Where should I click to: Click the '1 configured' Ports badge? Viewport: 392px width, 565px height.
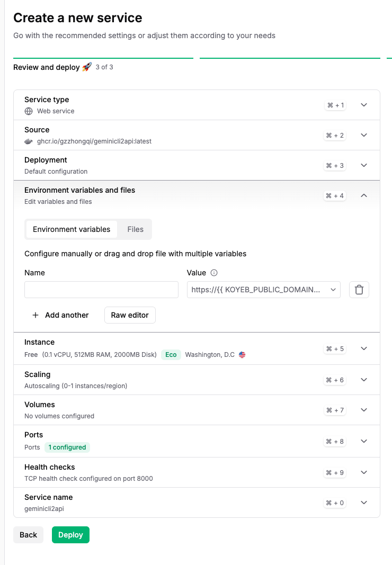pos(67,447)
